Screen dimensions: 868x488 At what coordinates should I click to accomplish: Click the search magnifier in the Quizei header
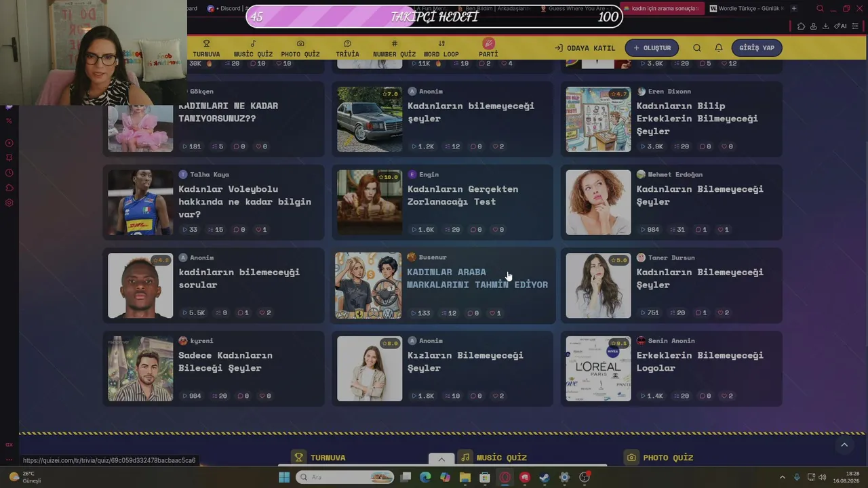tap(697, 48)
